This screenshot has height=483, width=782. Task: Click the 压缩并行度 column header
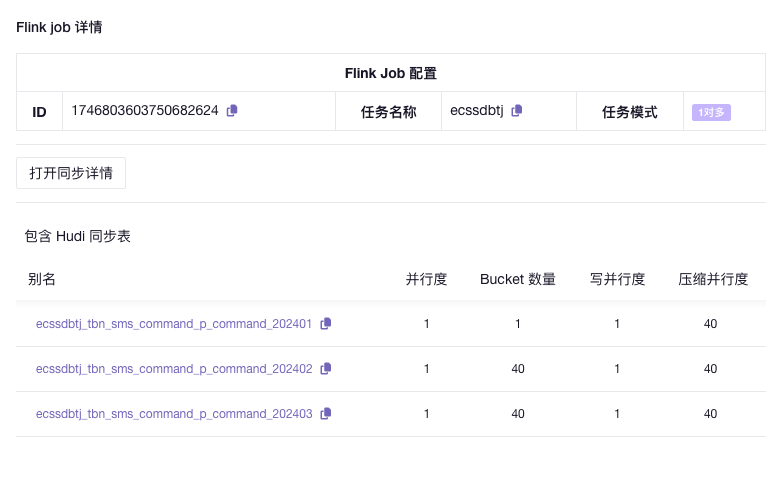(x=713, y=280)
